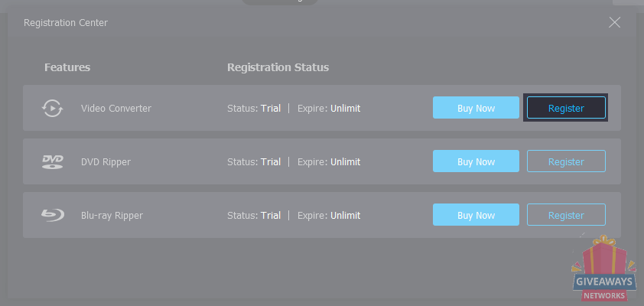Screen dimensions: 644x306
Task: Click the Features column header
Action: click(x=67, y=67)
